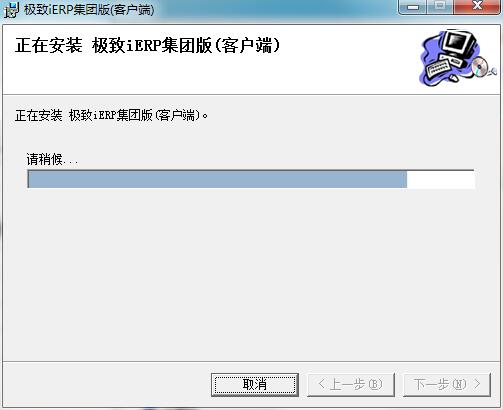503x410 pixels.
Task: Click the blank gray area below the progress bar
Action: pos(250,273)
